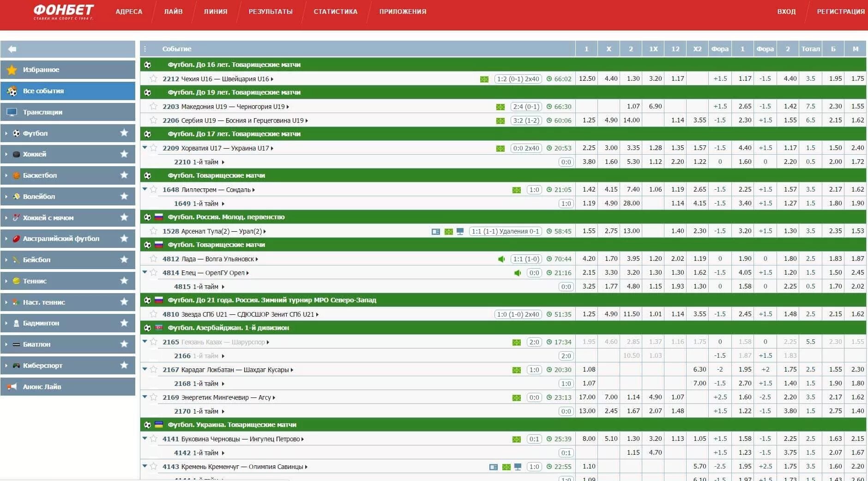Open the Приложения section
This screenshot has height=481, width=868.
[403, 12]
